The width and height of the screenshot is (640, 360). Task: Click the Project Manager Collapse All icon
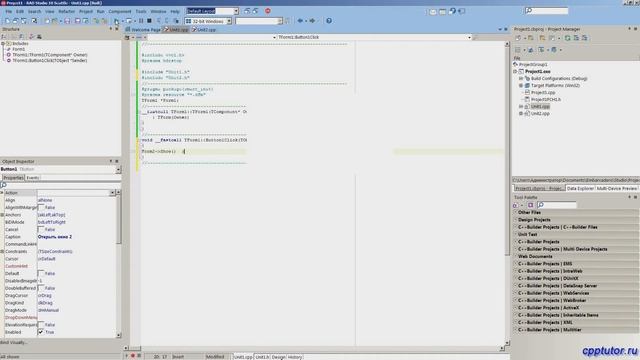click(584, 38)
